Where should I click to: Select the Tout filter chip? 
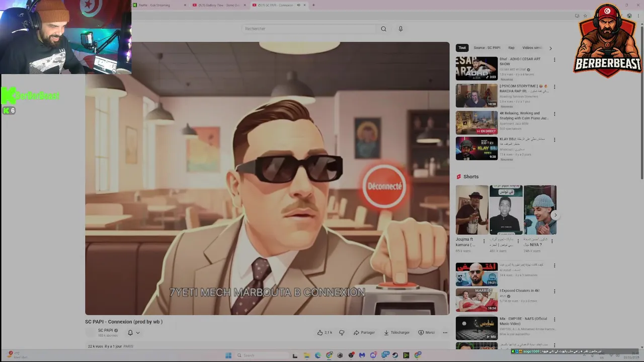coord(462,48)
